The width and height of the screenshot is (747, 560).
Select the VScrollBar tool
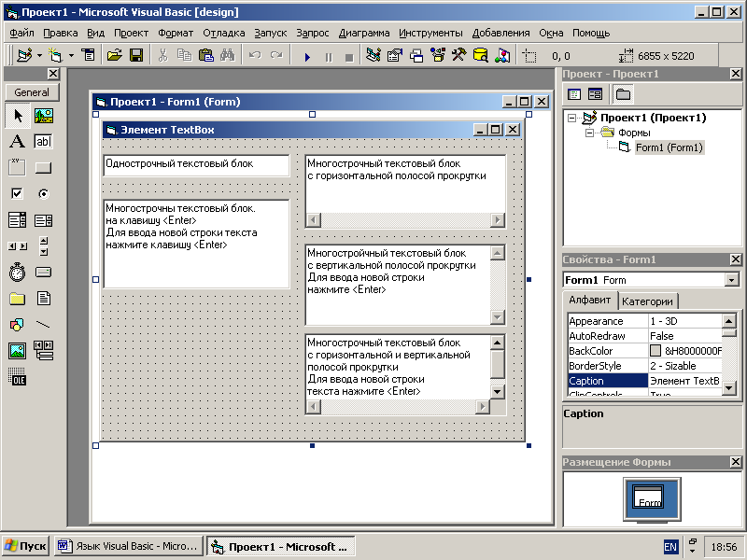[43, 246]
